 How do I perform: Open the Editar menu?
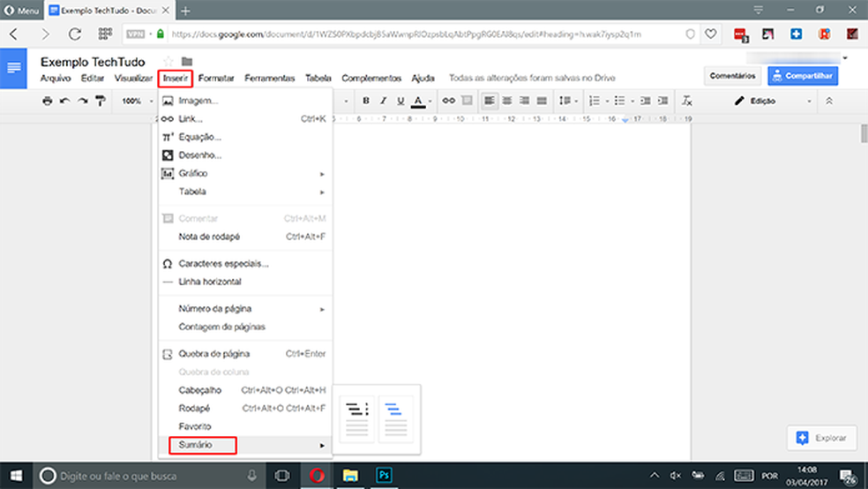pos(93,78)
